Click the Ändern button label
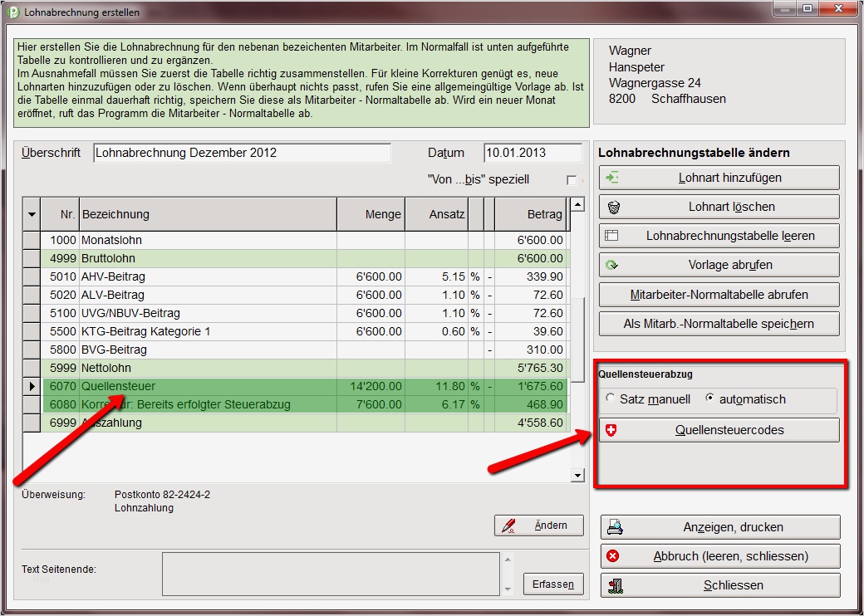This screenshot has height=616, width=864. point(551,526)
